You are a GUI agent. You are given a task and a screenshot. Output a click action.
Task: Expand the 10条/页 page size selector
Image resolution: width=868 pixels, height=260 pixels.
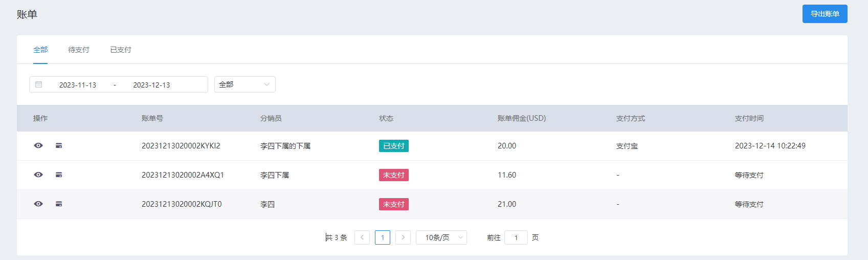[x=441, y=237]
